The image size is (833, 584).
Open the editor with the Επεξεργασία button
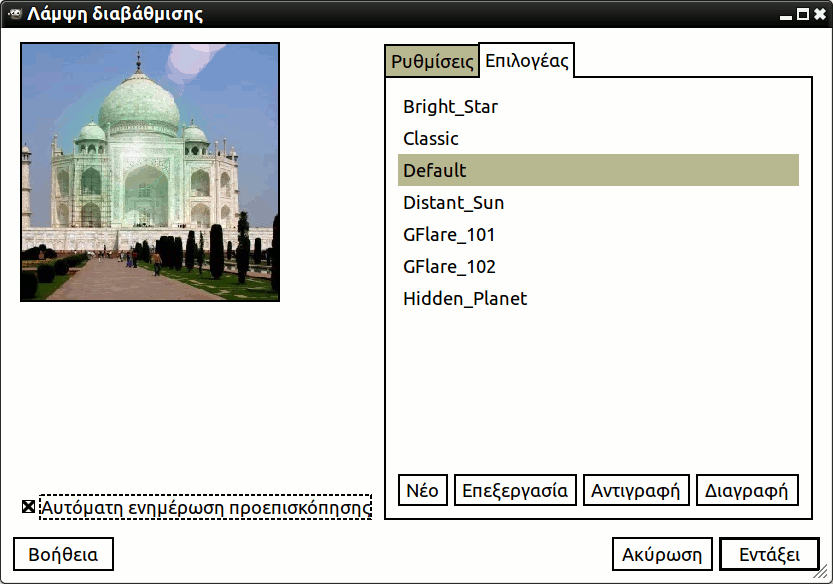515,490
